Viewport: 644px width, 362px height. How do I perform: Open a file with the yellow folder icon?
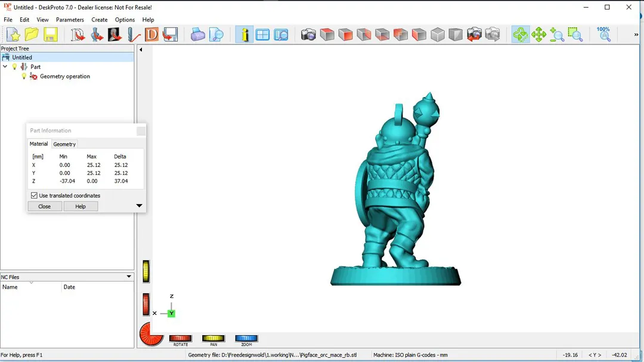click(x=32, y=35)
